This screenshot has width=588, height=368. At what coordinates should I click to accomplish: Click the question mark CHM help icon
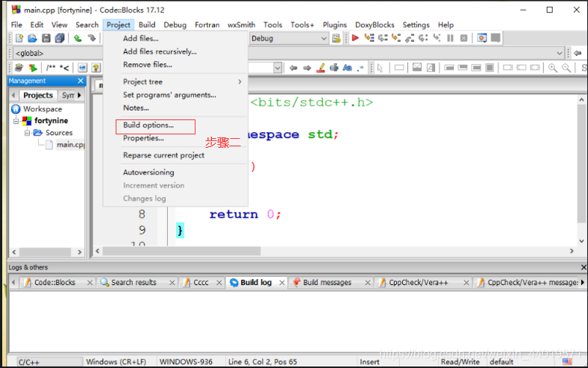(x=96, y=68)
